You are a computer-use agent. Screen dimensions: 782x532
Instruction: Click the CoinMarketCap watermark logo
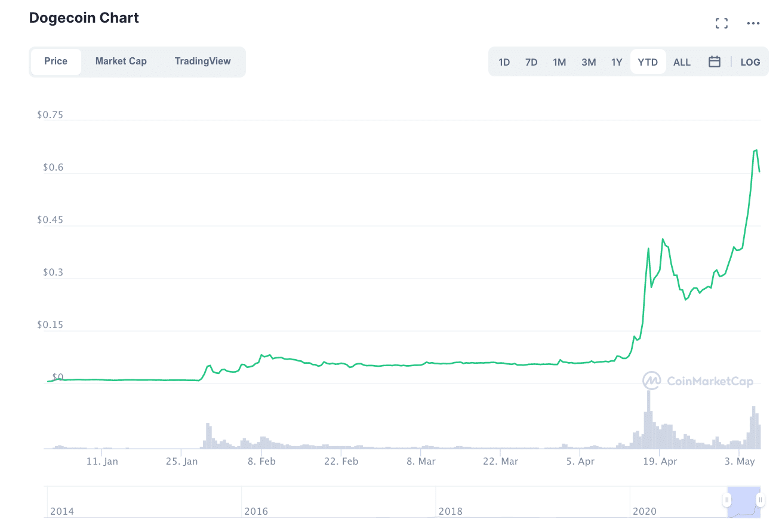pos(698,381)
